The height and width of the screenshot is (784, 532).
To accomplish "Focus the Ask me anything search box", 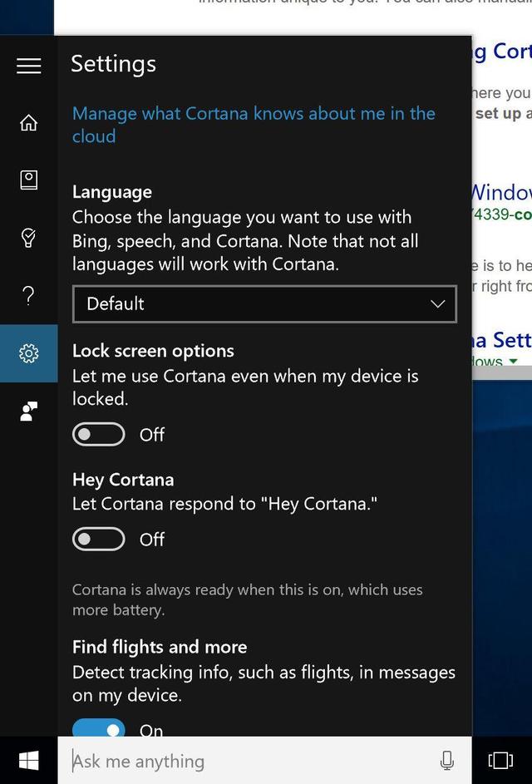I will [249, 760].
